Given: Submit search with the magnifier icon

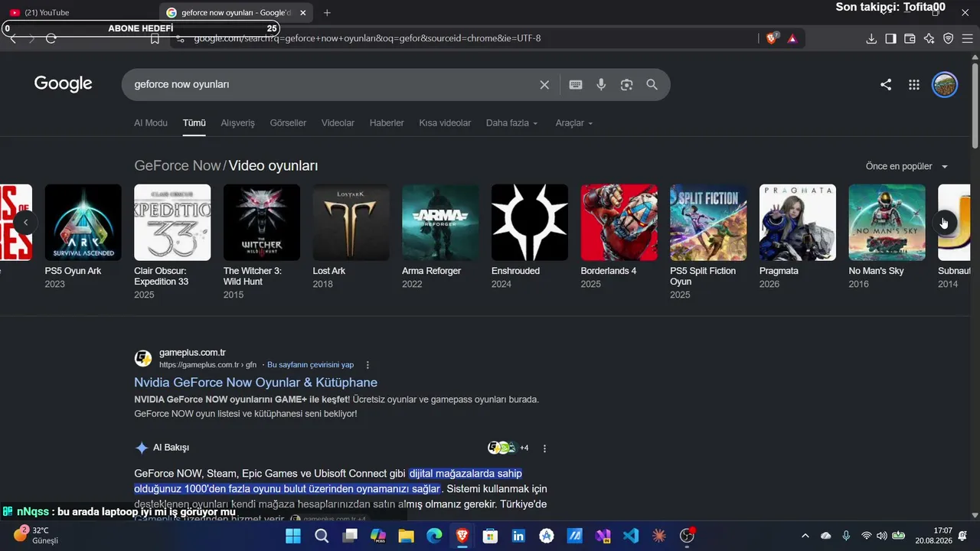Looking at the screenshot, I should coord(652,85).
